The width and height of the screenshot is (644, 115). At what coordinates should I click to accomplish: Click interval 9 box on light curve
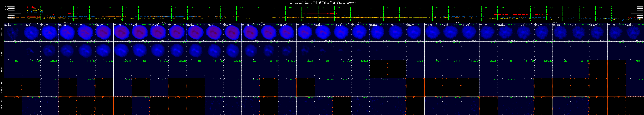click(180, 14)
